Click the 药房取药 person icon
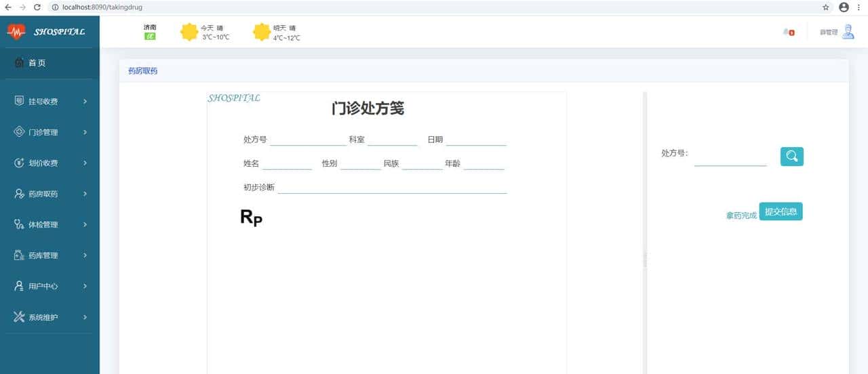Image resolution: width=868 pixels, height=374 pixels. [x=19, y=194]
